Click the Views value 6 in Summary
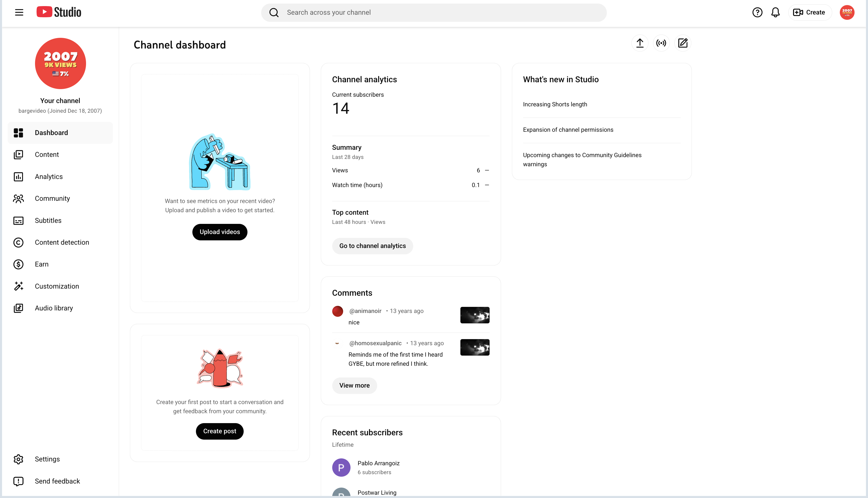Image resolution: width=868 pixels, height=498 pixels. pos(478,170)
